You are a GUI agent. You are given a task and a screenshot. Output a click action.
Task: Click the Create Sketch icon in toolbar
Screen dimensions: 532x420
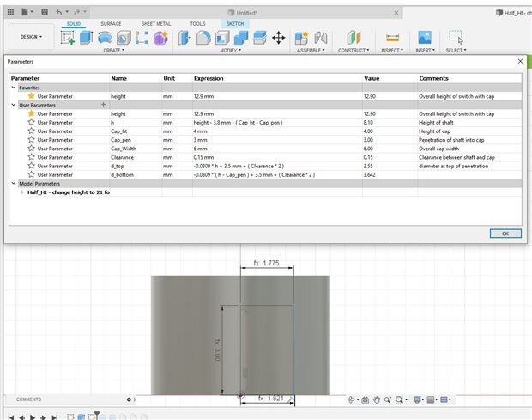point(69,38)
